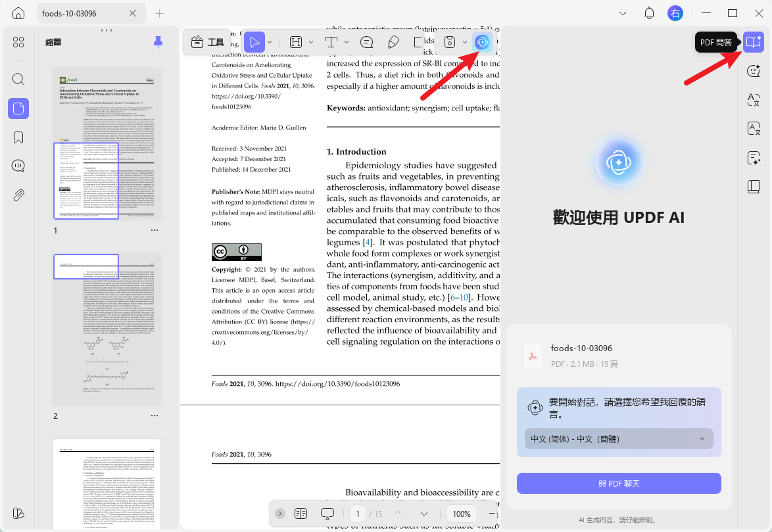Open the notifications bell

[649, 13]
